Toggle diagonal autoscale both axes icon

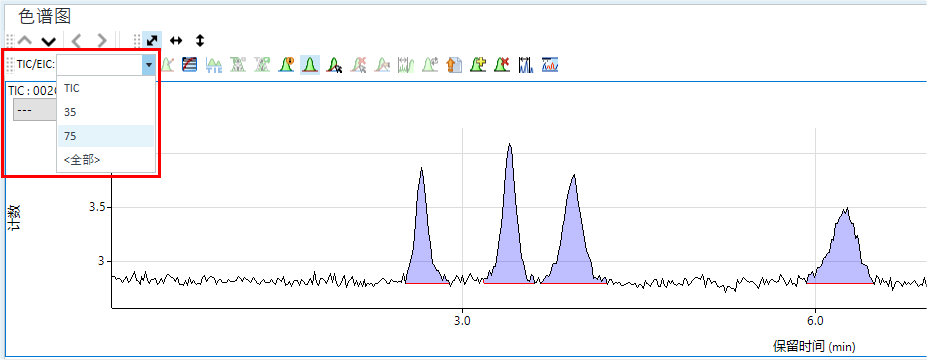(153, 40)
